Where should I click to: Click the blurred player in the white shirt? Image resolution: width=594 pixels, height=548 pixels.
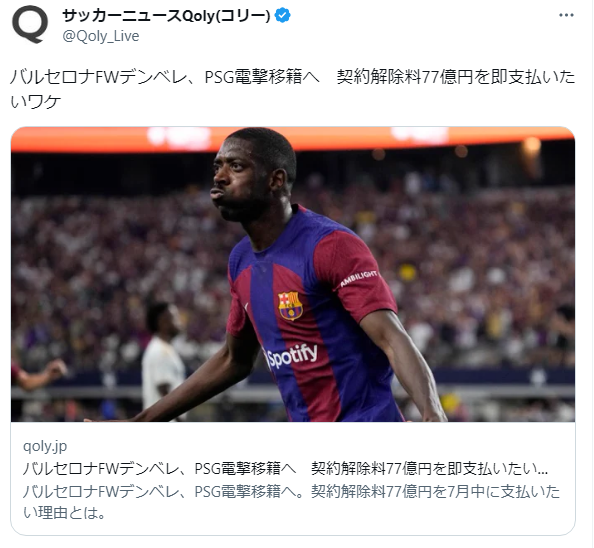[x=163, y=358]
